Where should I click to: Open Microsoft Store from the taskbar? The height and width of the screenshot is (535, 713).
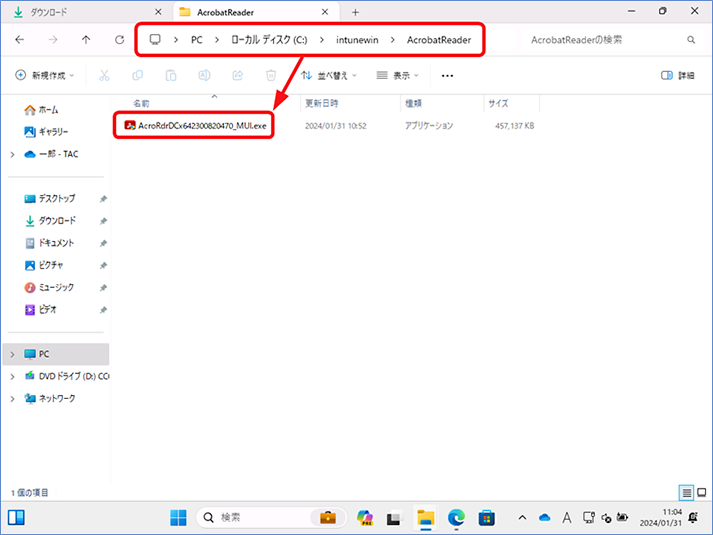pos(486,518)
